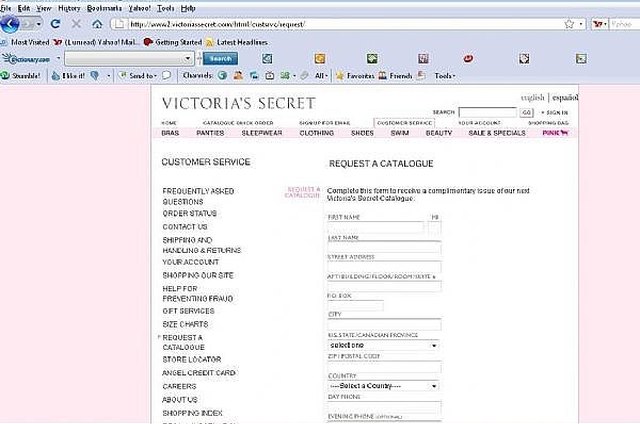Click the CITY input field
The height and width of the screenshot is (424, 640).
(x=384, y=325)
